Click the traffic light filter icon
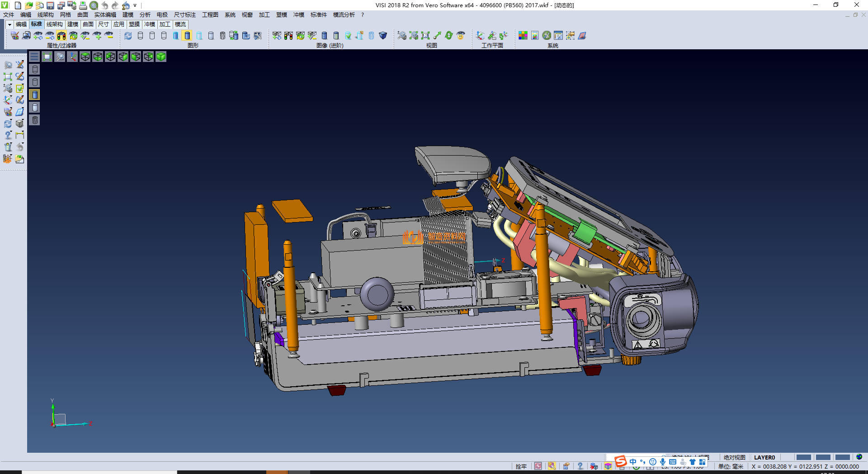 [61, 36]
